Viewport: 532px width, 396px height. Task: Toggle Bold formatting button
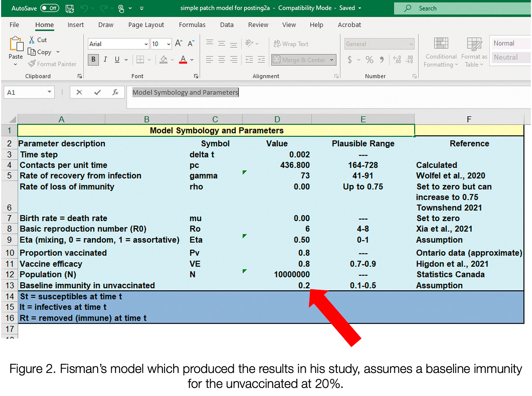(x=93, y=59)
